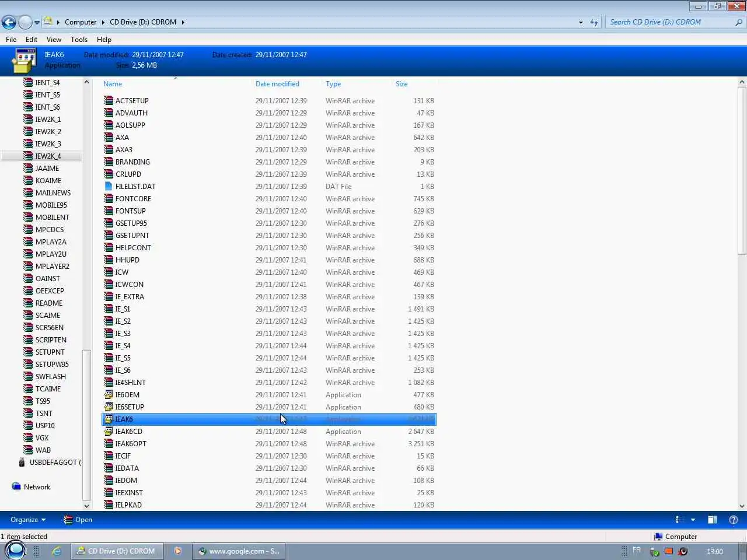Click the change view icon
This screenshot has height=560, width=747.
point(680,520)
